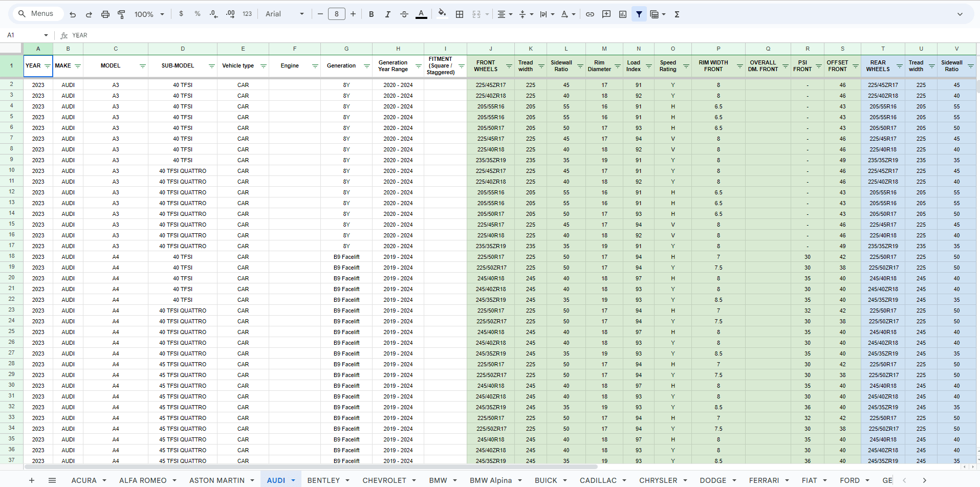Select row 18 header
980x487 pixels.
point(11,256)
